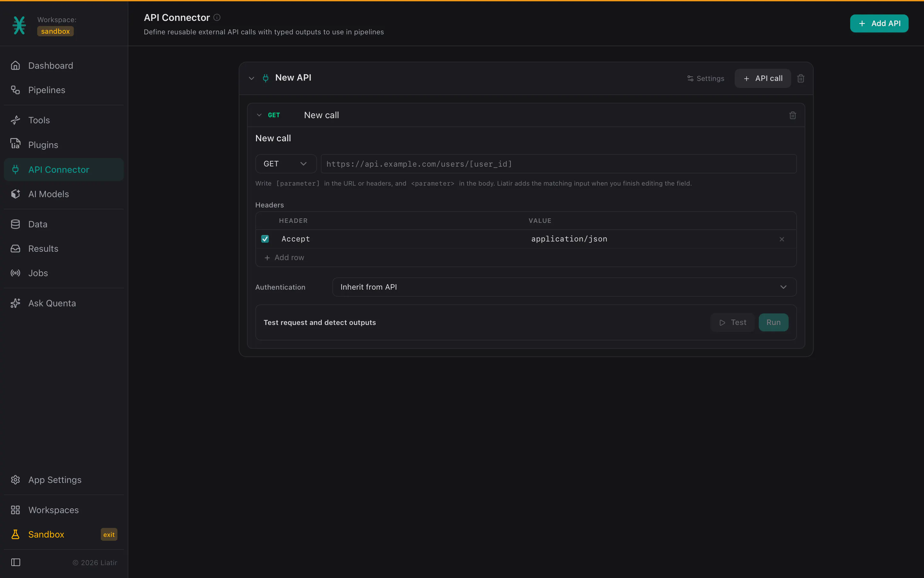Click the Test request button
Screen dimensions: 924x578
[x=732, y=323]
